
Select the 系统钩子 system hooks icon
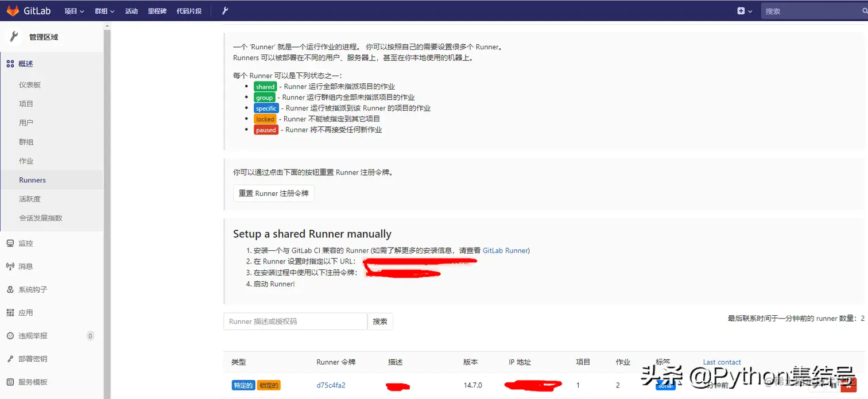tap(10, 289)
